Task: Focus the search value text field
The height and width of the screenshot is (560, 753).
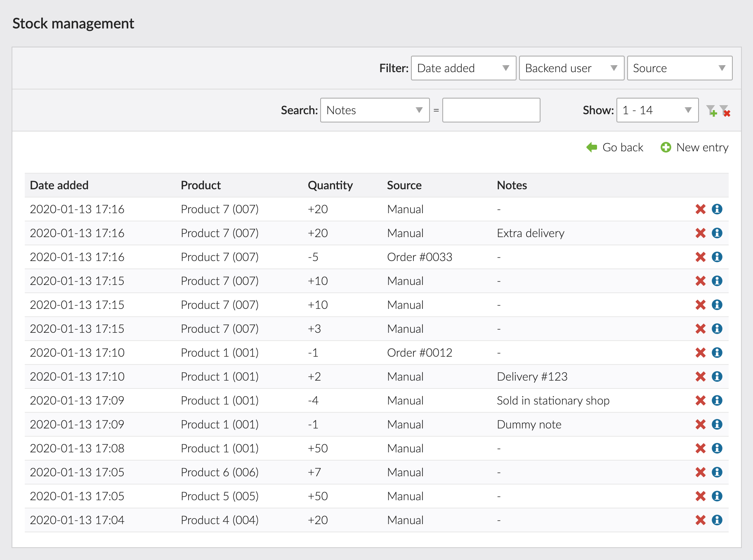Action: pos(491,110)
